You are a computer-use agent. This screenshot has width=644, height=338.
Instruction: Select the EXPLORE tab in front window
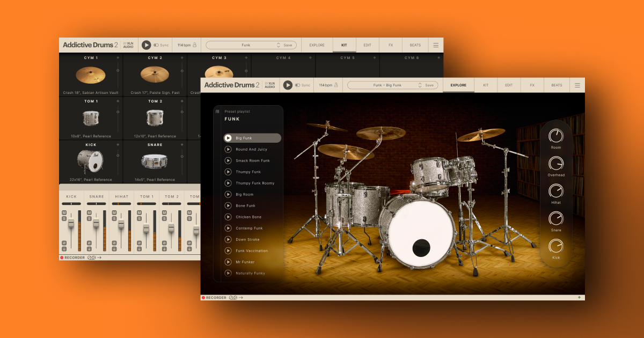point(458,85)
